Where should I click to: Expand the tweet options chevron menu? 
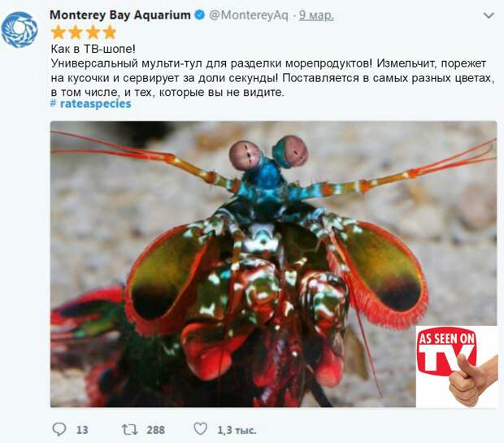pos(489,15)
